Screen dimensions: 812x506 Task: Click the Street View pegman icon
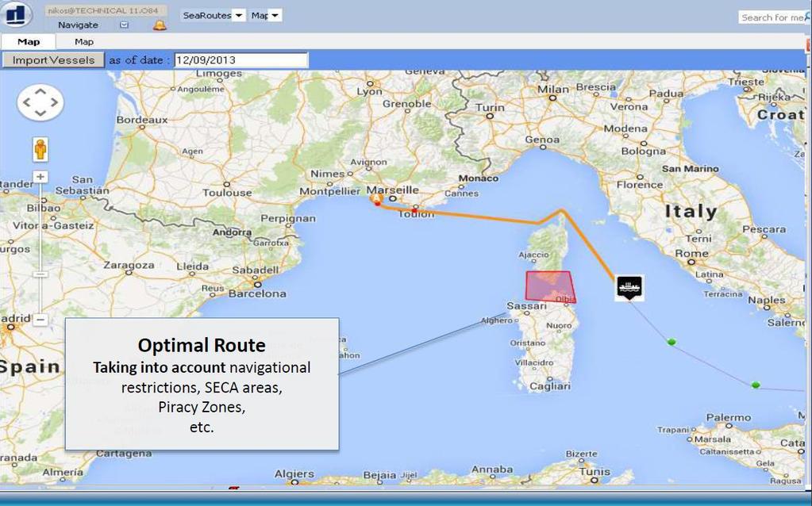pyautogui.click(x=40, y=150)
